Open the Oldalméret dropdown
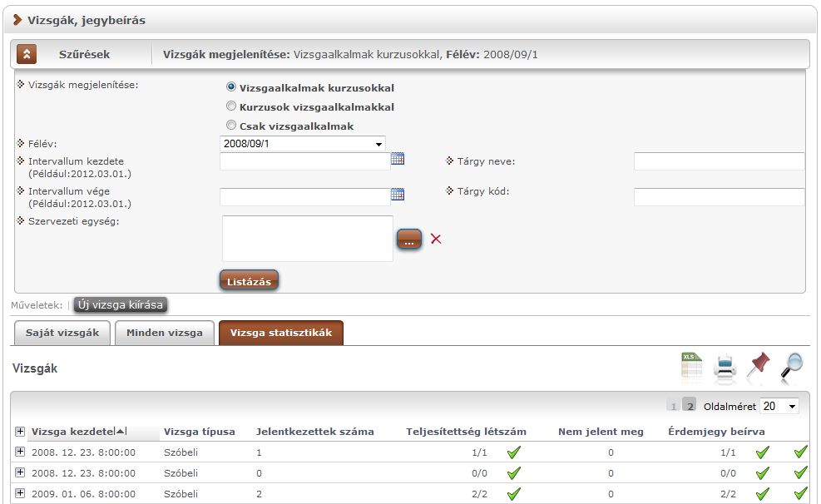The height and width of the screenshot is (504, 821). 779,406
